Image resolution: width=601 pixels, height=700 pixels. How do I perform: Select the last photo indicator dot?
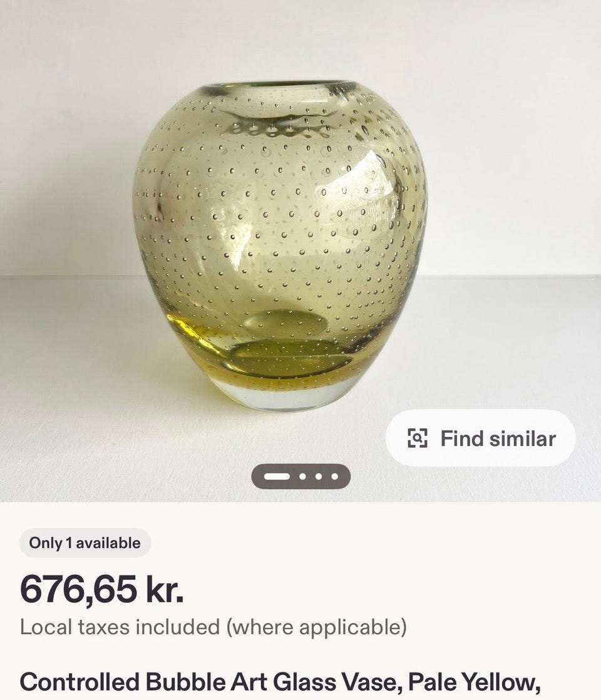click(335, 476)
